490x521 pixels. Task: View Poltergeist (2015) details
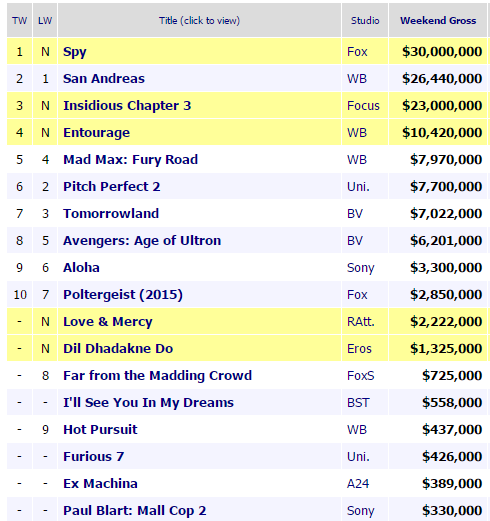click(123, 295)
